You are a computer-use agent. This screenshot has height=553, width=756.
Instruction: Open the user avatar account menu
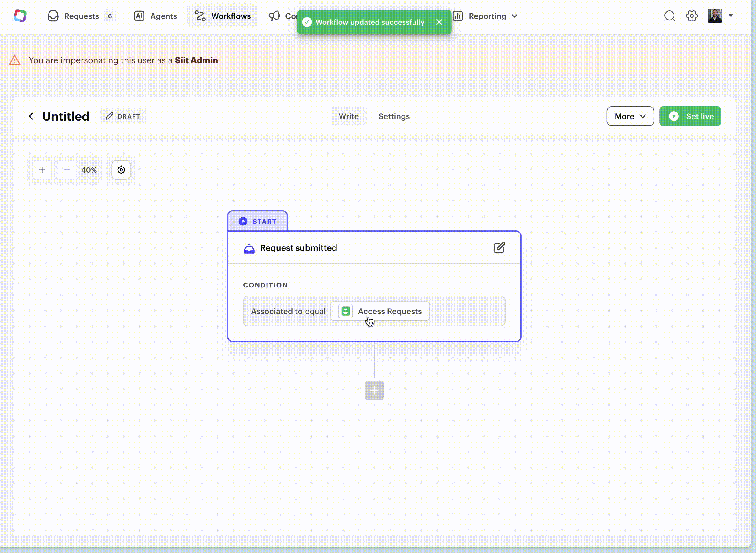pos(720,16)
